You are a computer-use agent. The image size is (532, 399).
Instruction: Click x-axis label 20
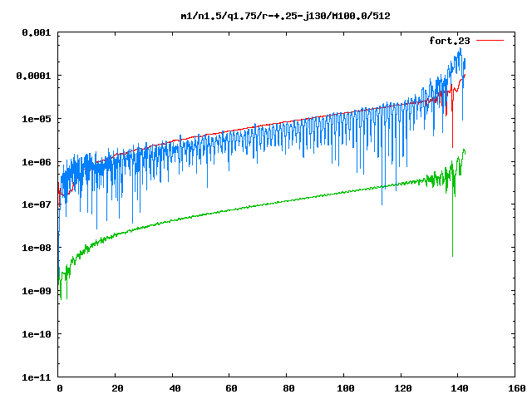[x=117, y=388]
